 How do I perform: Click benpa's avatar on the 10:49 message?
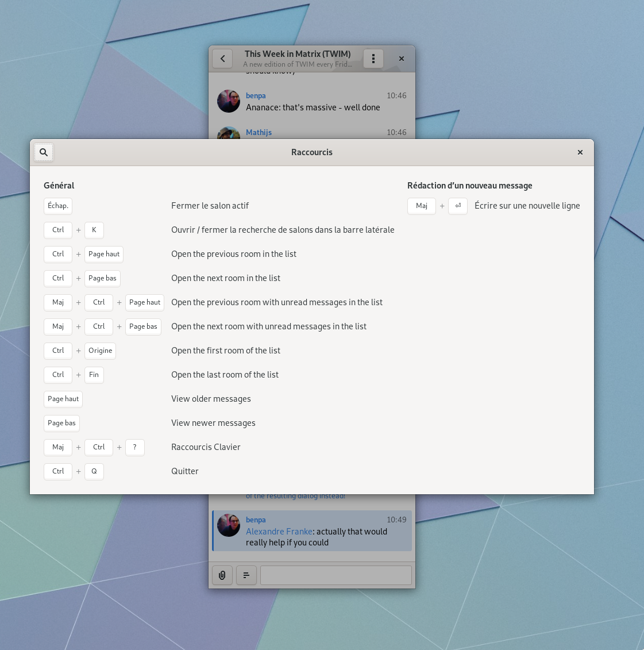[x=229, y=525]
